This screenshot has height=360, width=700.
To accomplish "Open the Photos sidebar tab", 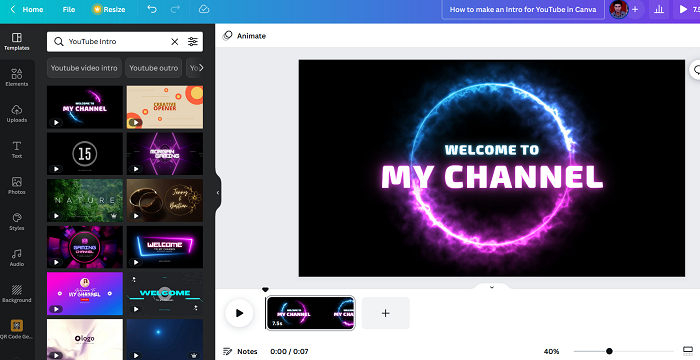I will click(17, 185).
